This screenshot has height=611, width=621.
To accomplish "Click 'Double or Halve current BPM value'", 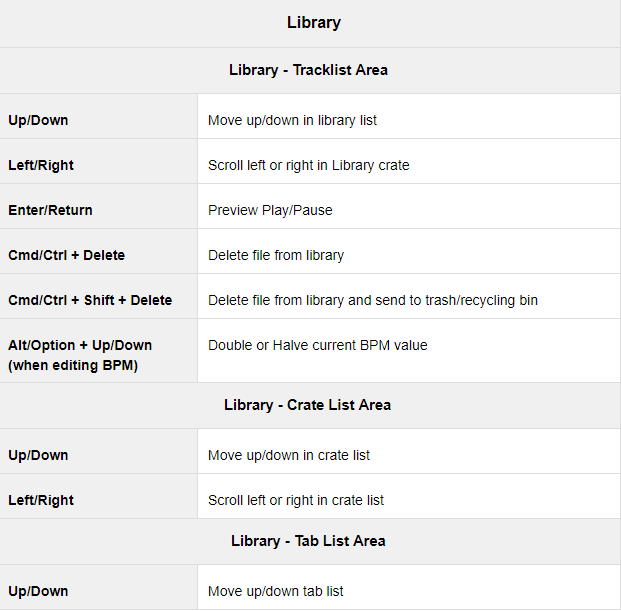I will pyautogui.click(x=318, y=345).
